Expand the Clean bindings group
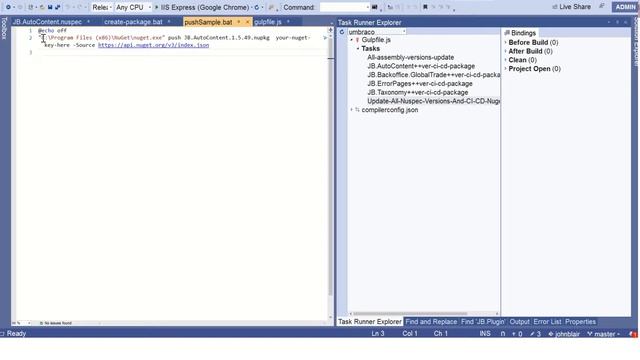This screenshot has height=360, width=640. (506, 60)
